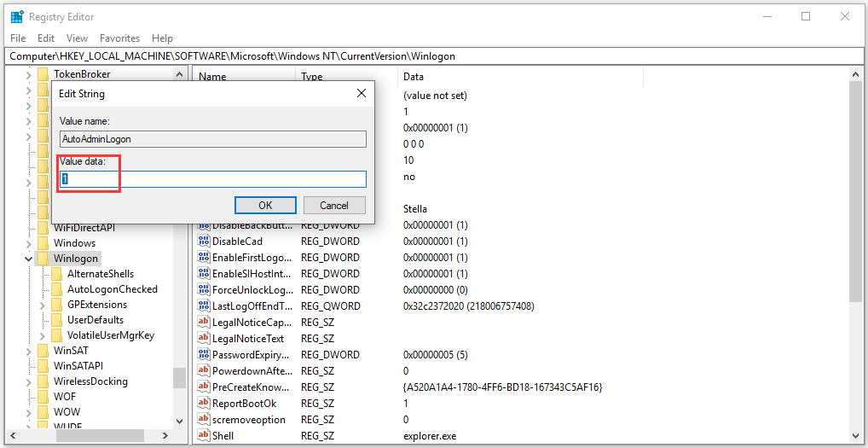Screen dimensions: 868x448
Task: Click the TokenBroker folder icon
Action: pos(43,74)
